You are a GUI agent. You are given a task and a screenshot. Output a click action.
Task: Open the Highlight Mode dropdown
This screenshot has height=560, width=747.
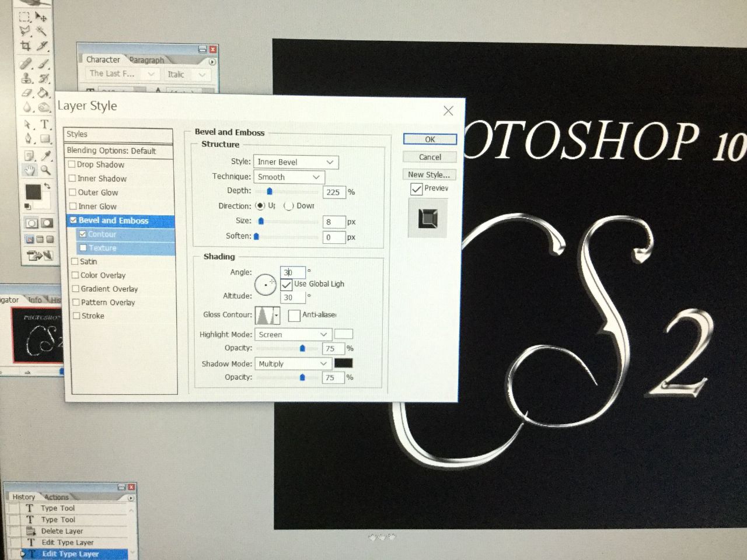pyautogui.click(x=294, y=335)
